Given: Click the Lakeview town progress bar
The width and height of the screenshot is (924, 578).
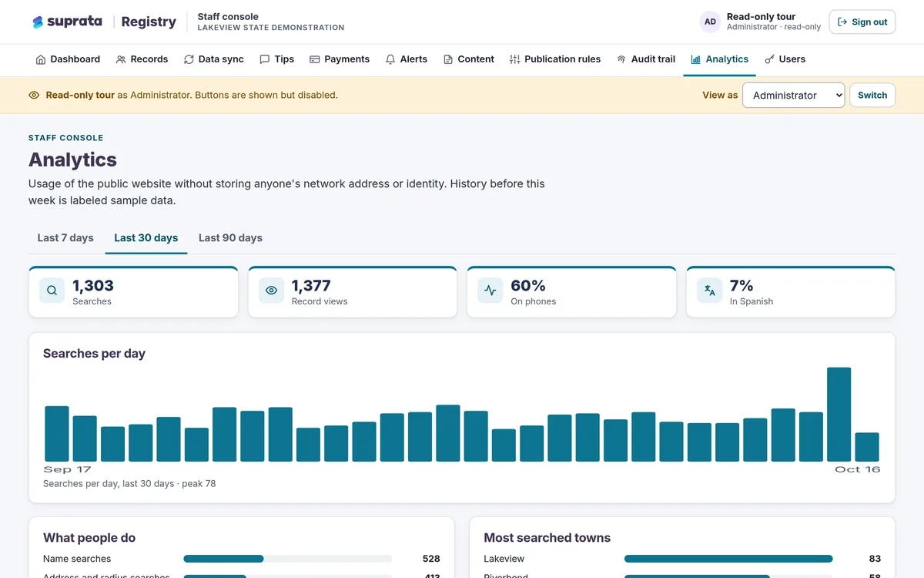Looking at the screenshot, I should point(728,559).
